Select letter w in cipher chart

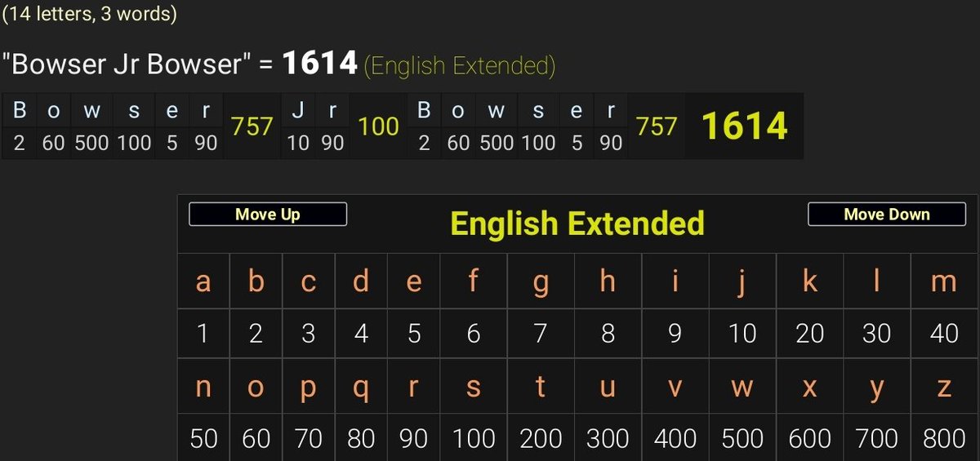[x=742, y=387]
